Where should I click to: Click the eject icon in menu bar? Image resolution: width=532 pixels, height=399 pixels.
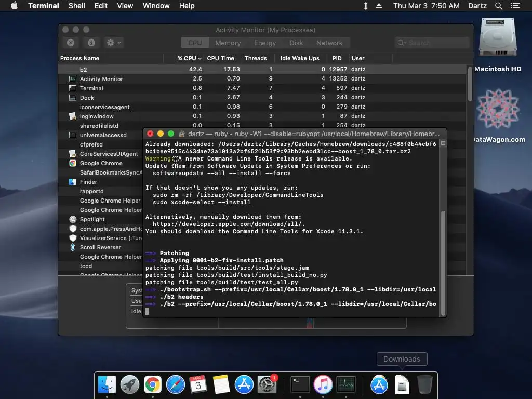(x=379, y=6)
